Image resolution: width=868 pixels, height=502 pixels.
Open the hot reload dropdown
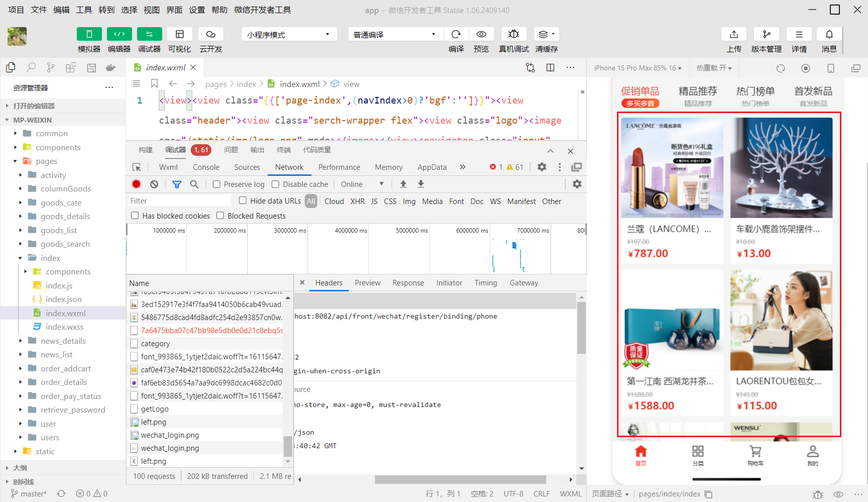point(714,68)
